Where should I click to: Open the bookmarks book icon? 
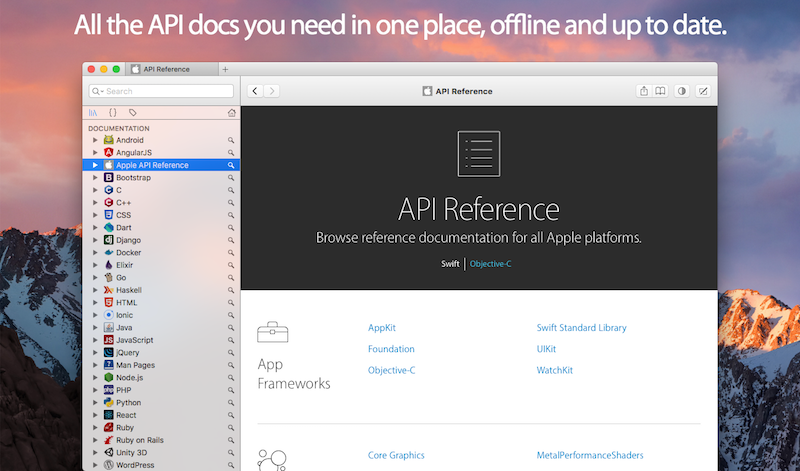click(660, 91)
